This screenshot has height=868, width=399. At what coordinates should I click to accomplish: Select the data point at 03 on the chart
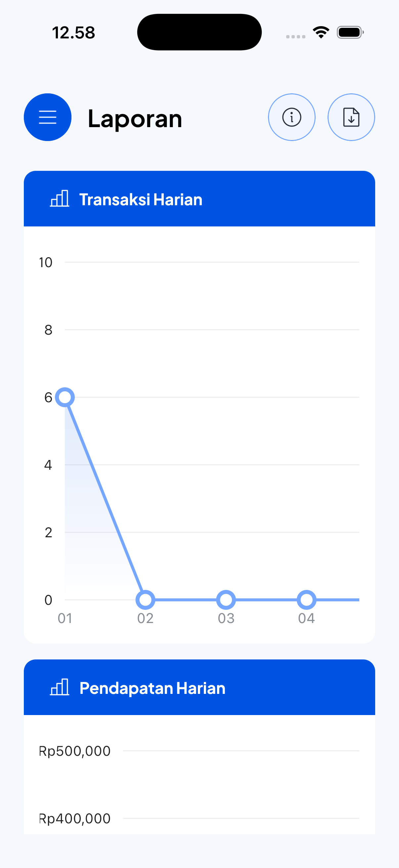coord(226,600)
